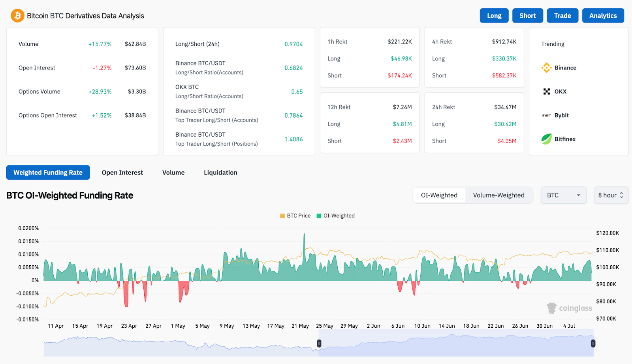This screenshot has width=632, height=364.
Task: Click the left range slider handle
Action: point(319,343)
